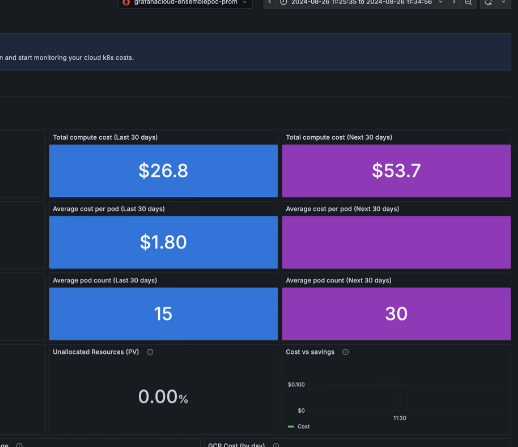Toggle the Cost series in chart legend
Image resolution: width=518 pixels, height=447 pixels.
(x=303, y=427)
